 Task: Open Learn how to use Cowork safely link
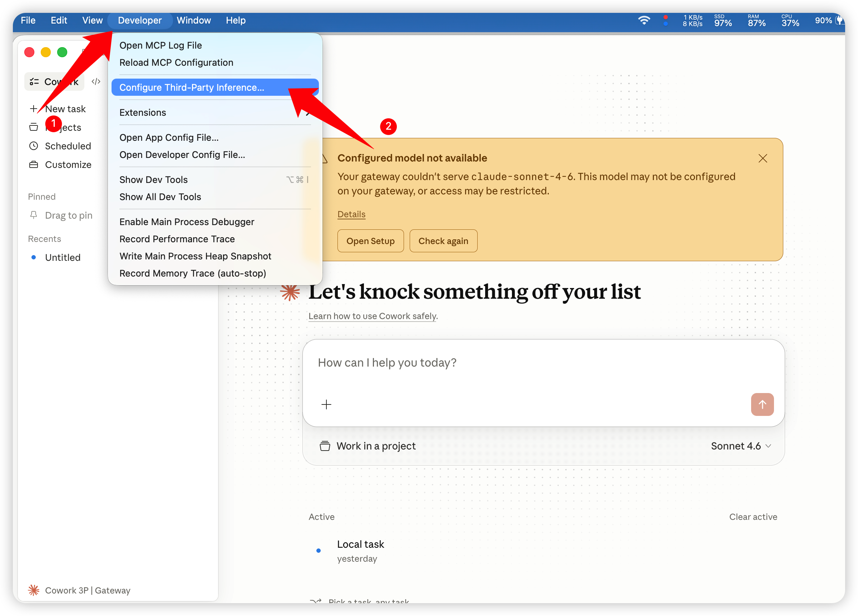click(x=373, y=316)
